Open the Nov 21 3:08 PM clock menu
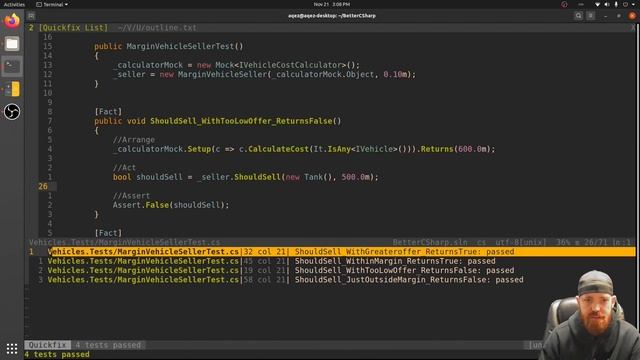640x360 pixels. [x=332, y=4]
